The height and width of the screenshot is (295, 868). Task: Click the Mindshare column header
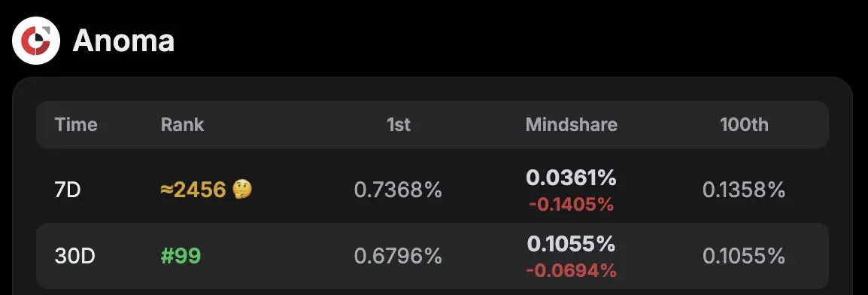pos(572,124)
